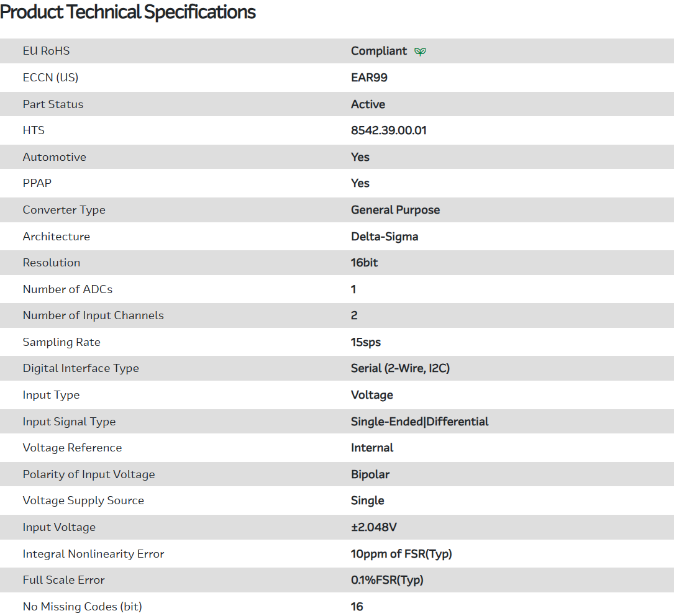The width and height of the screenshot is (674, 616).
Task: Select the Single-Ended|Differential signal type
Action: (x=419, y=422)
